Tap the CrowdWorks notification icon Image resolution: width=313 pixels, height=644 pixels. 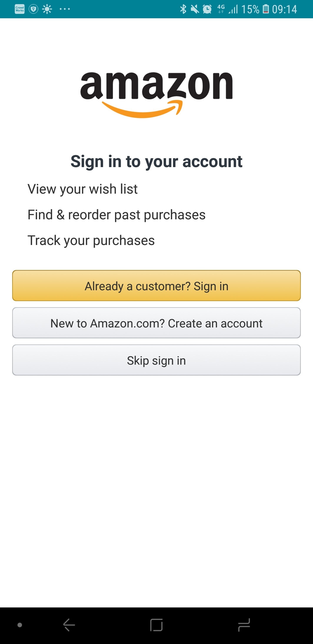coord(20,9)
